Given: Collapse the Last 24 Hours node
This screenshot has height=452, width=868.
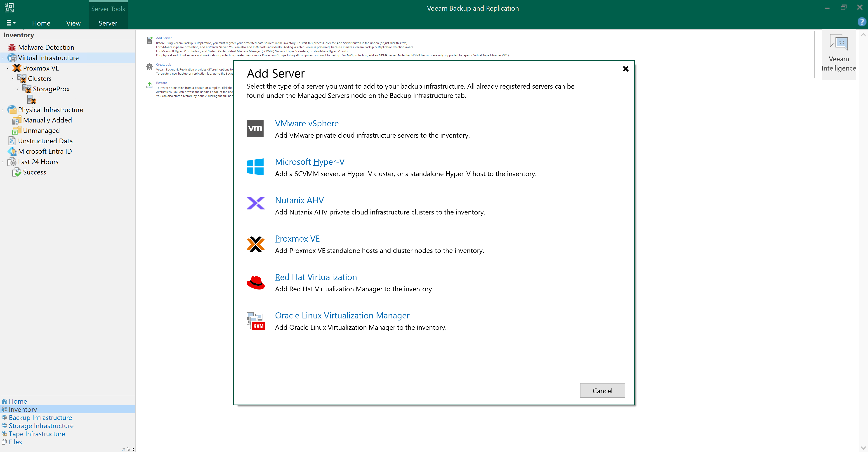Looking at the screenshot, I should [x=3, y=162].
